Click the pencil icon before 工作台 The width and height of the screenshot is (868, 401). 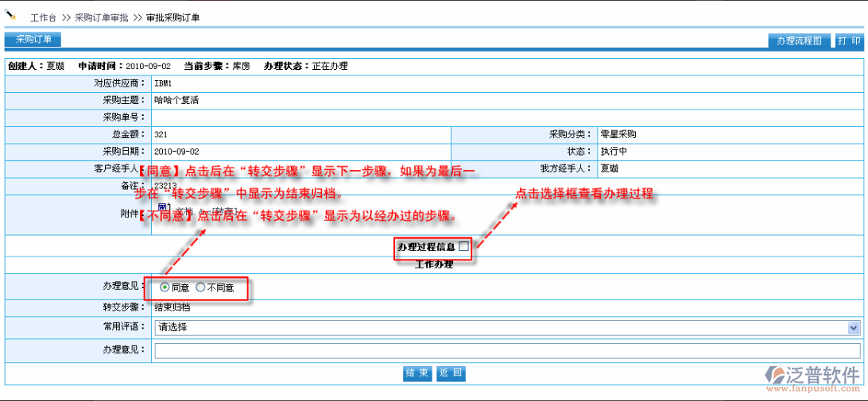click(10, 13)
